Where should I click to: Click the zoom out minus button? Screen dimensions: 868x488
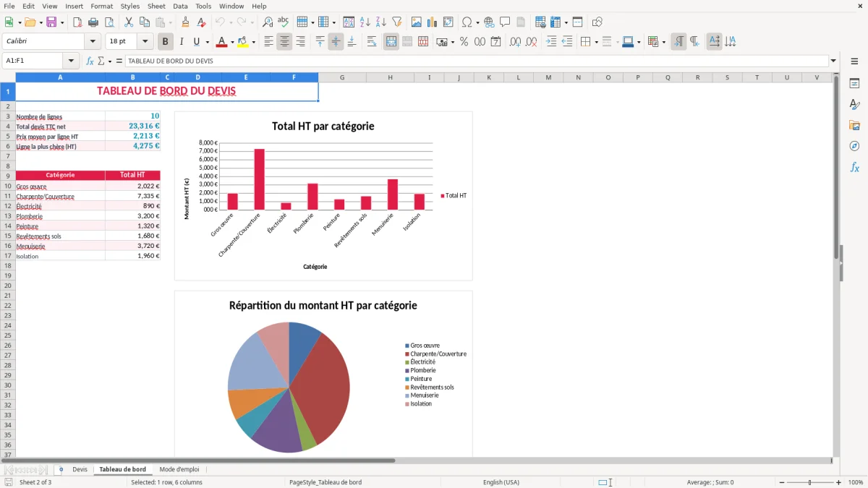pyautogui.click(x=782, y=482)
